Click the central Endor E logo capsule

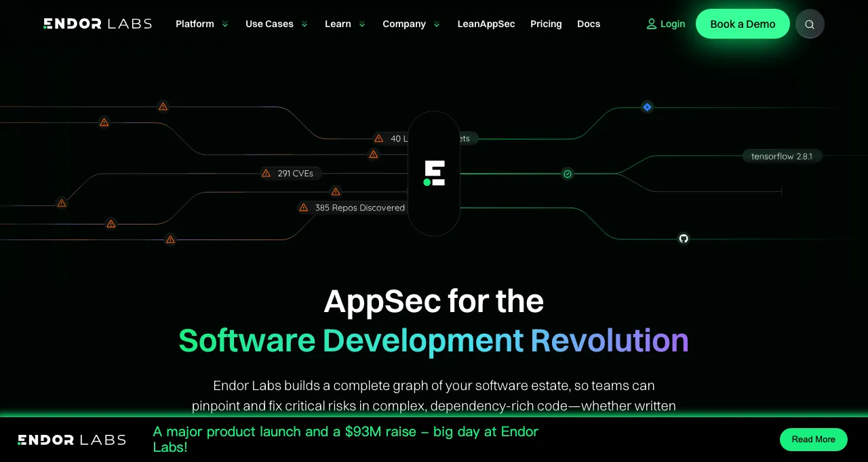coord(434,174)
